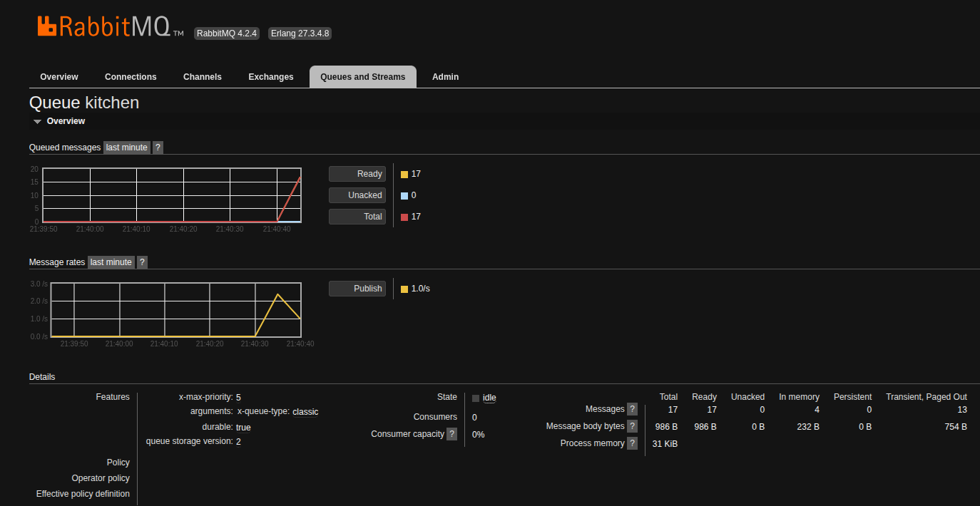Open help for Queued messages chart
The width and height of the screenshot is (980, 506).
[x=158, y=148]
